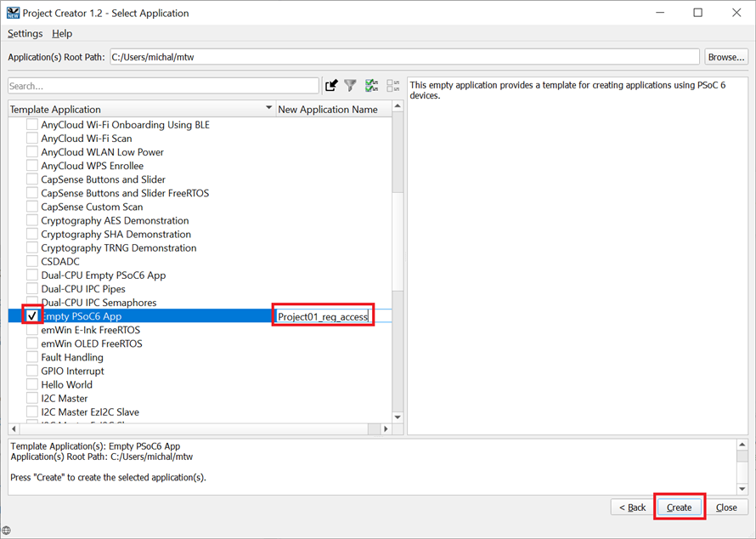Image resolution: width=756 pixels, height=539 pixels.
Task: Go back with the < Back button
Action: click(x=633, y=508)
